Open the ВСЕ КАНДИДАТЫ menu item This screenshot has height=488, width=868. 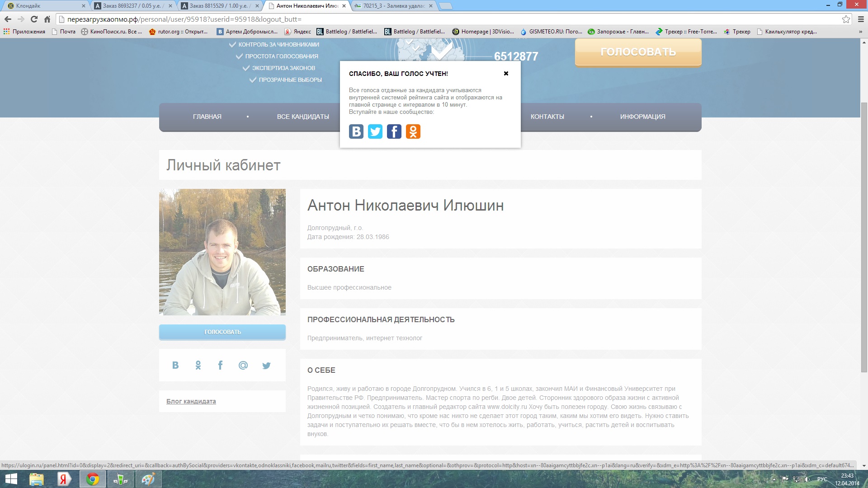coord(303,117)
